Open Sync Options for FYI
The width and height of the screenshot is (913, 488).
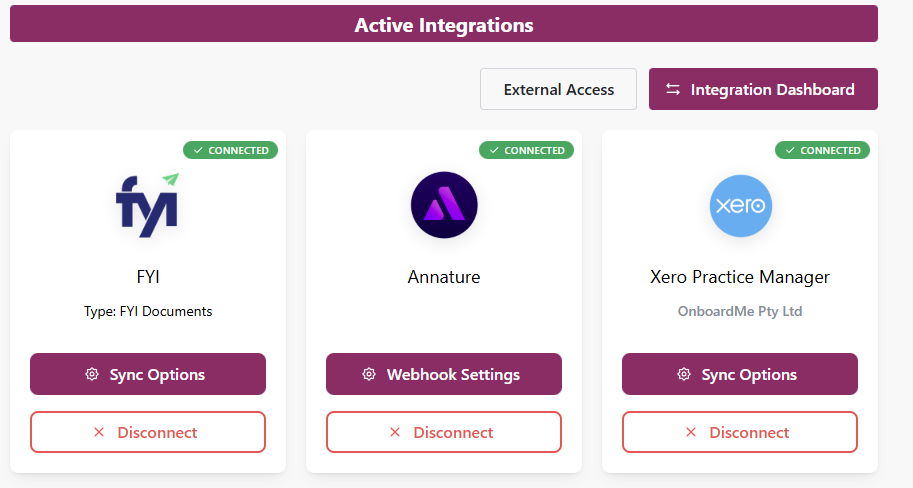[148, 374]
